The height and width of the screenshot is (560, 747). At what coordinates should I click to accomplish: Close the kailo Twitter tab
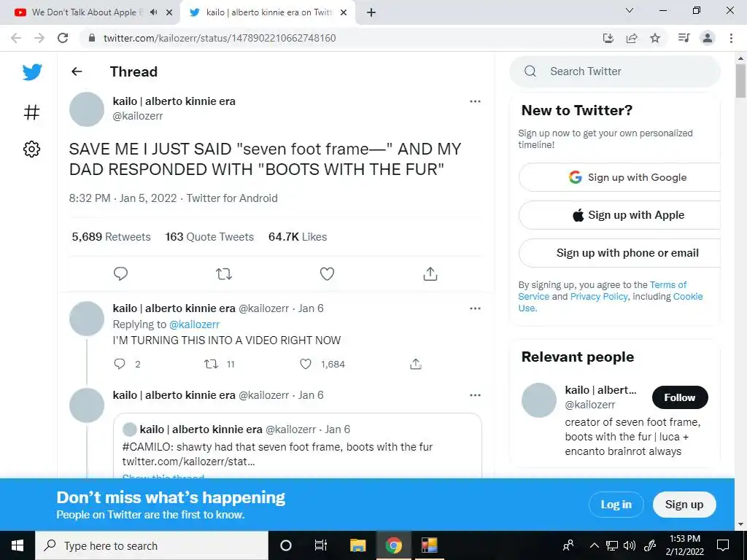(343, 12)
